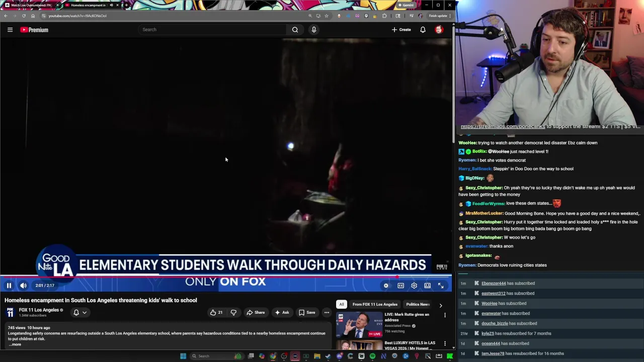Viewport: 644px width, 362px height.
Task: Share the video
Action: coord(256,313)
